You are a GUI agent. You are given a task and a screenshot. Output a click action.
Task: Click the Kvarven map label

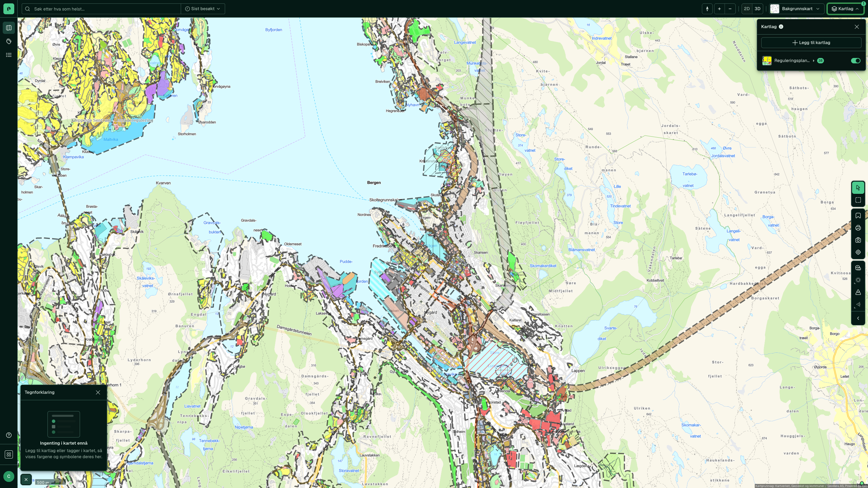[163, 183]
